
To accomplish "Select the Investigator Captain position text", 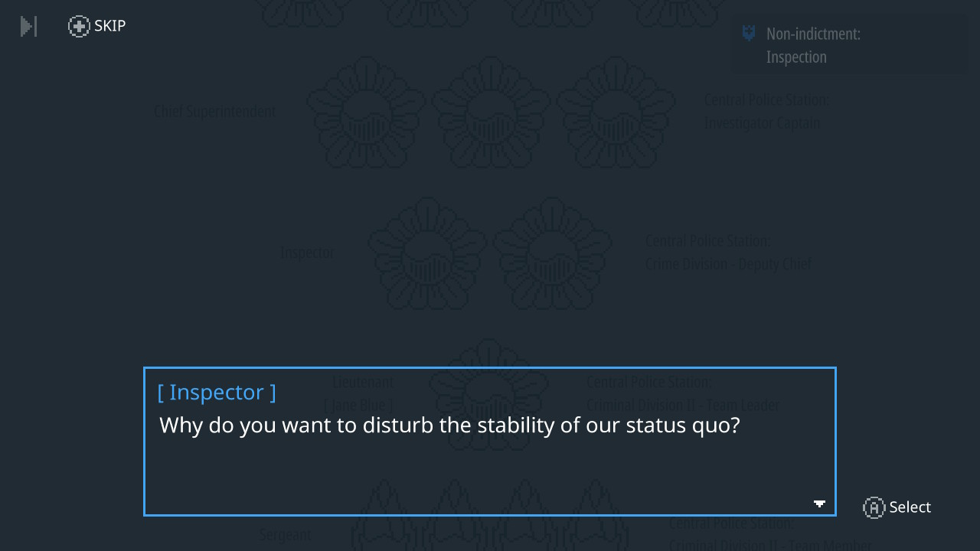I will (x=762, y=123).
